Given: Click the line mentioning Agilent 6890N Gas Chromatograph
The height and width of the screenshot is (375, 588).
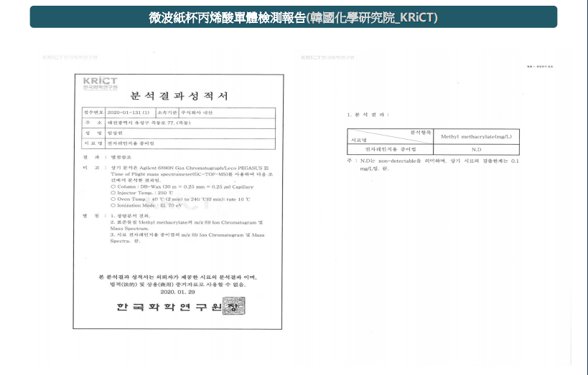Looking at the screenshot, I should point(190,168).
